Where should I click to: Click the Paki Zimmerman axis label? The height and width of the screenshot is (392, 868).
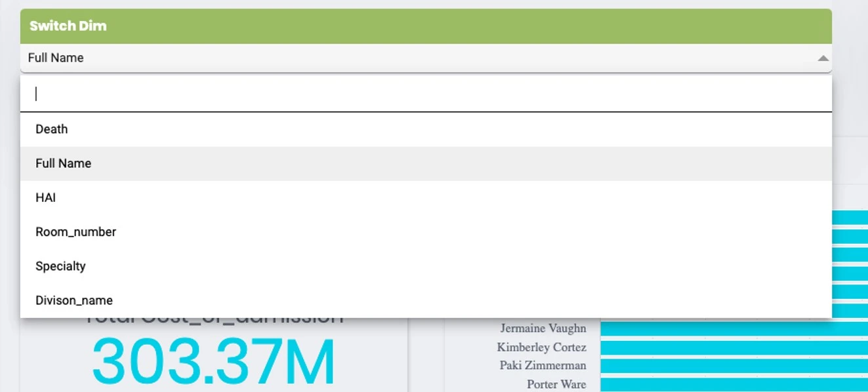coord(543,365)
